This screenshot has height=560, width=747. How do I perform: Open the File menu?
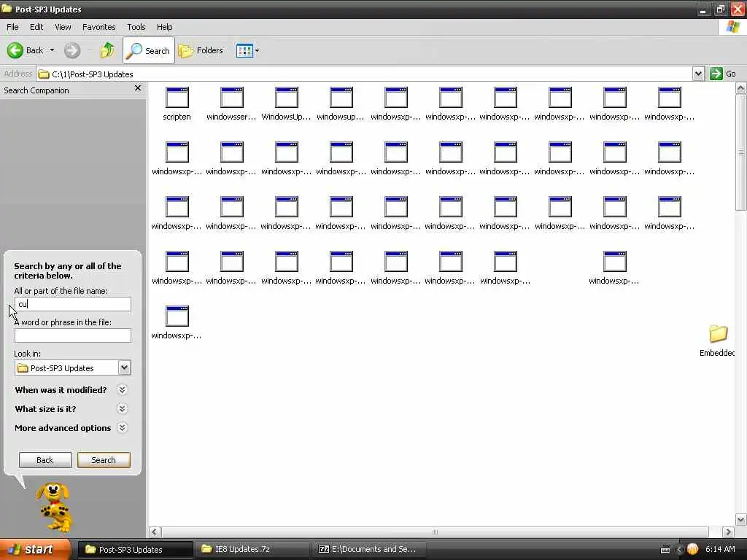[x=12, y=27]
